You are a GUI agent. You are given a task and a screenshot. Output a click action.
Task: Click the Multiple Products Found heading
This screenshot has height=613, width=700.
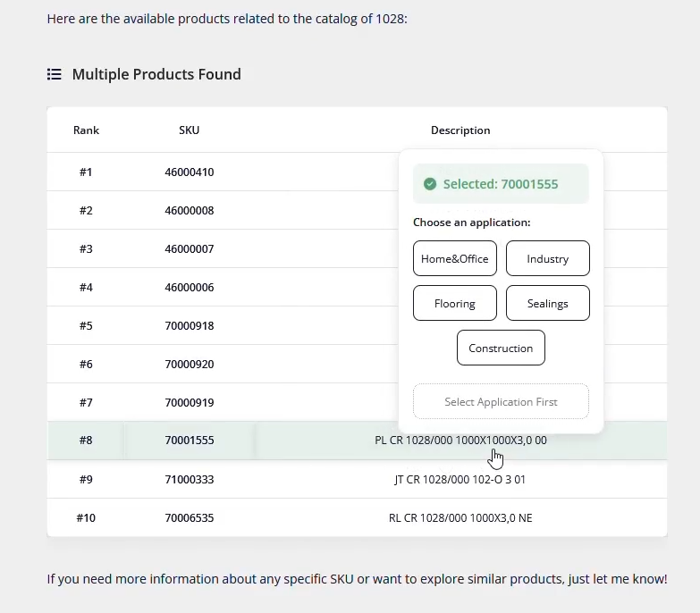click(x=156, y=74)
